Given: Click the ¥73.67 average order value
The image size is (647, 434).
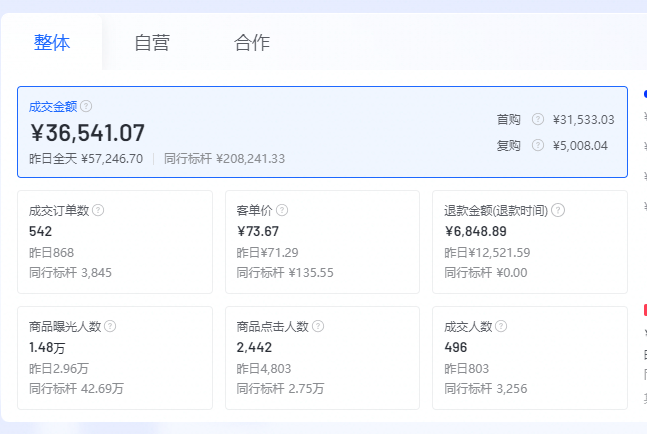Looking at the screenshot, I should 258,231.
